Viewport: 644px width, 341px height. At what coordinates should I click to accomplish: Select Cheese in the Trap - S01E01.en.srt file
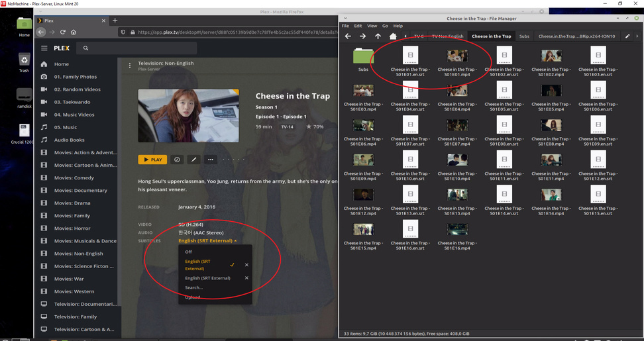(410, 61)
